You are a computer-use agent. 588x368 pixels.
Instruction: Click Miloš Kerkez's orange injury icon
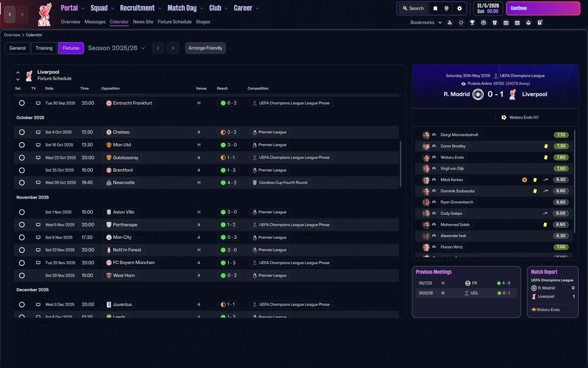pos(525,180)
